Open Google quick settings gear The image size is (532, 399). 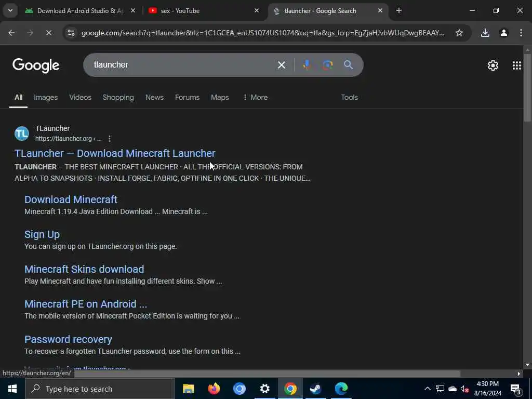coord(493,65)
